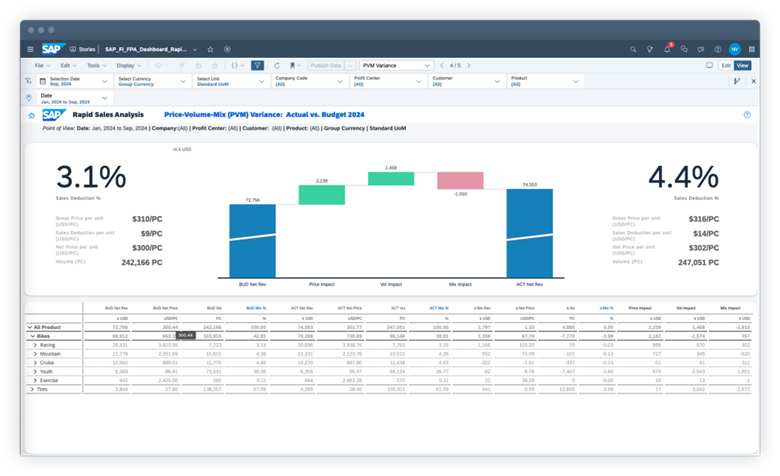Switch to Edit mode
The width and height of the screenshot is (780, 476).
click(726, 65)
